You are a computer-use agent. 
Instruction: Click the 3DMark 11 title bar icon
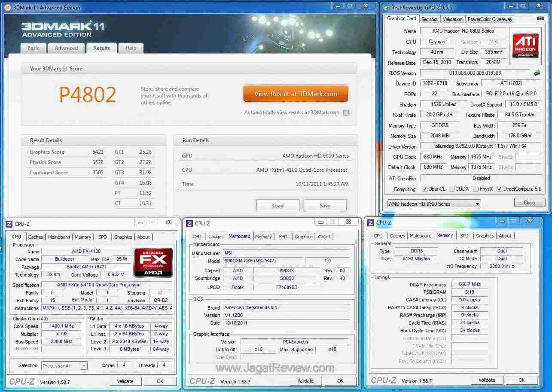click(x=8, y=7)
